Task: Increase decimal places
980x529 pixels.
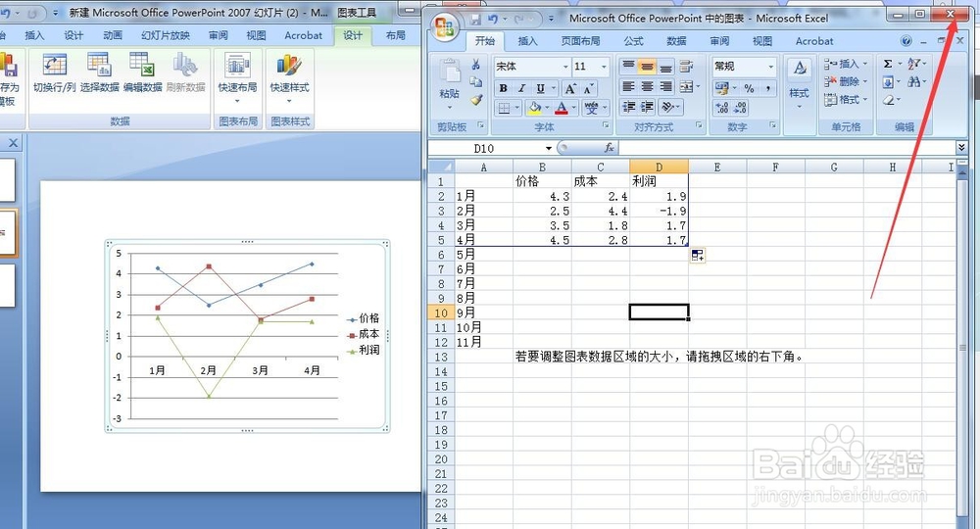Action: click(x=722, y=108)
